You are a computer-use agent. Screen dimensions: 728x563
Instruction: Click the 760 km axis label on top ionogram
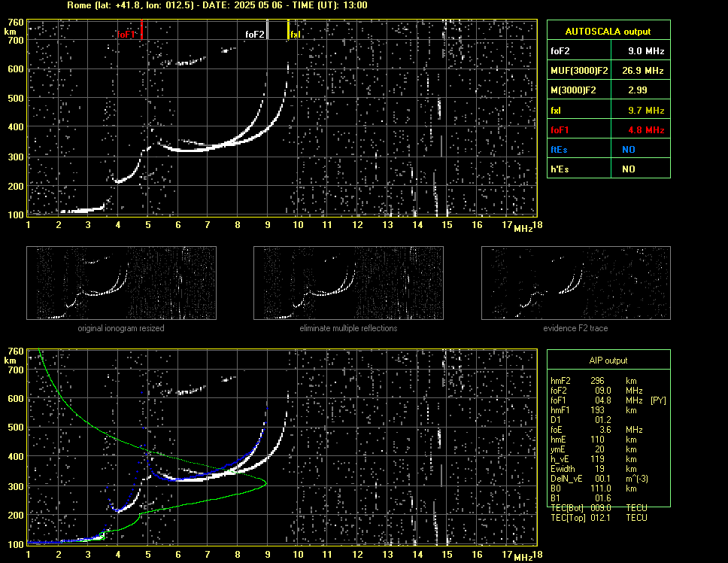15,23
